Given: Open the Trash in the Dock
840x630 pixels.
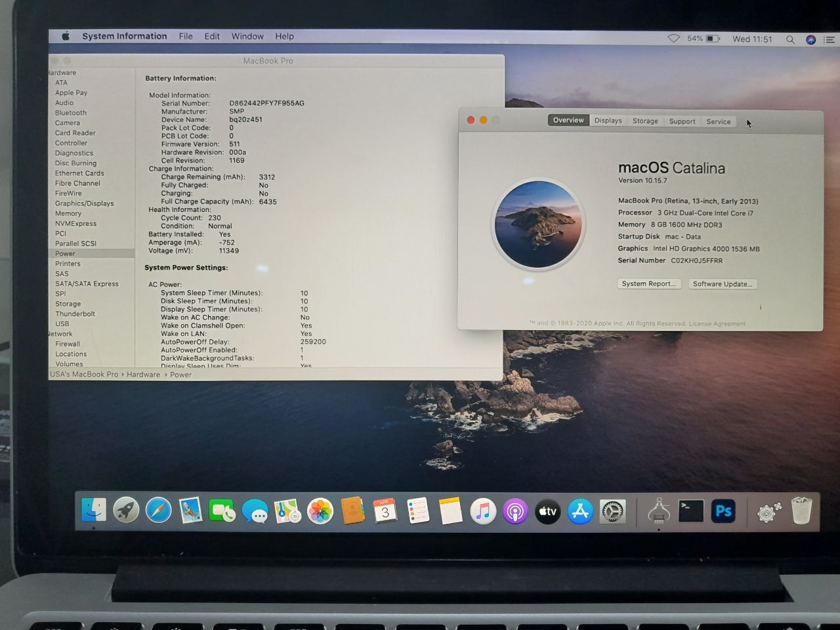Looking at the screenshot, I should [x=801, y=511].
